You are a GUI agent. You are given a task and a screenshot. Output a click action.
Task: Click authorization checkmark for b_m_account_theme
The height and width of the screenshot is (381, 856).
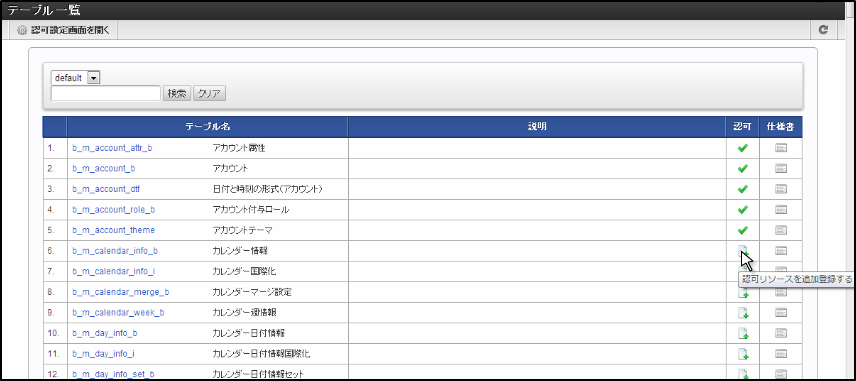742,230
